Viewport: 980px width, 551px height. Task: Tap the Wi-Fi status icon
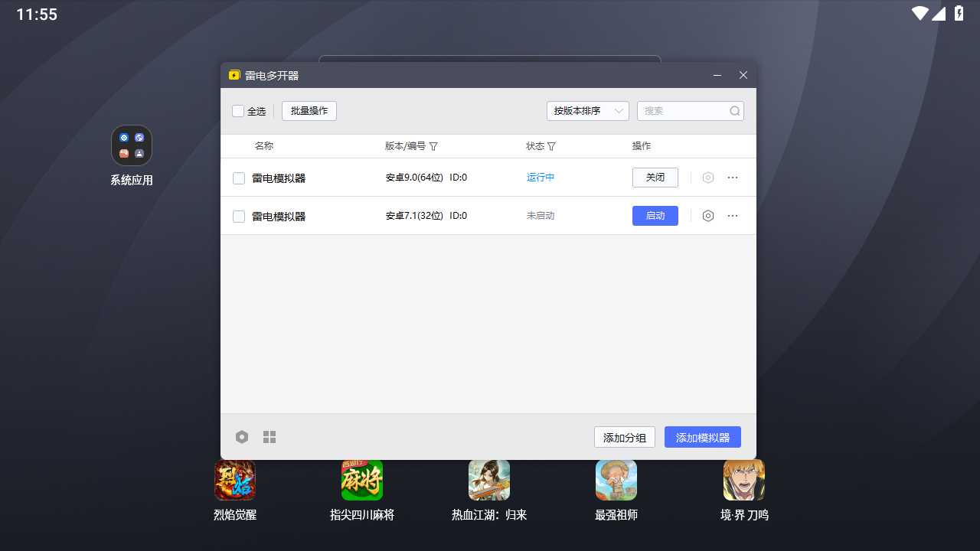click(x=920, y=13)
